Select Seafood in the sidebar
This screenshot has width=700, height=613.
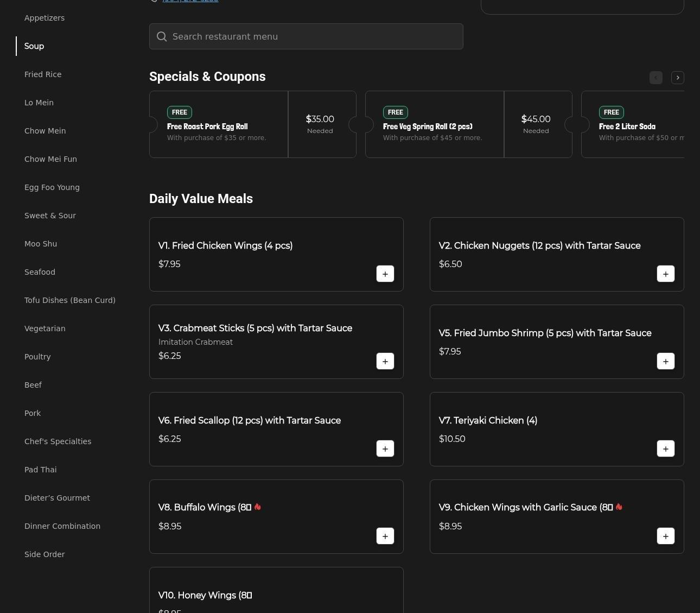click(x=40, y=272)
